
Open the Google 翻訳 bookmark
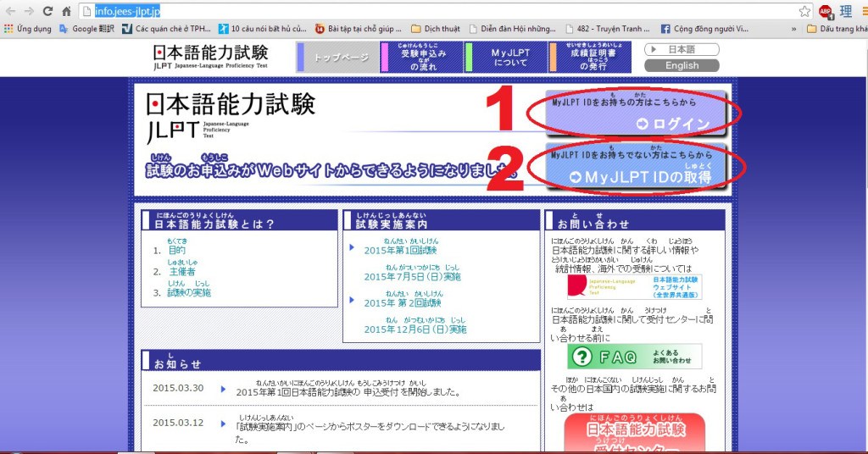(86, 29)
